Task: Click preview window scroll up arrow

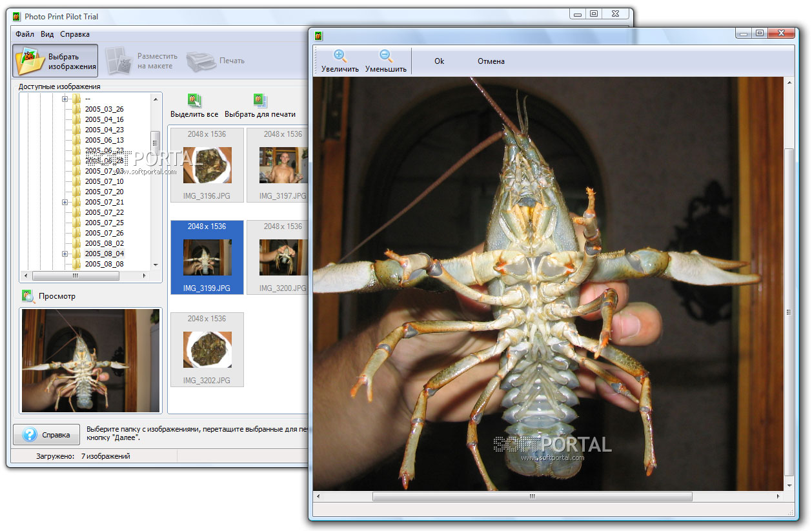Action: [789, 83]
